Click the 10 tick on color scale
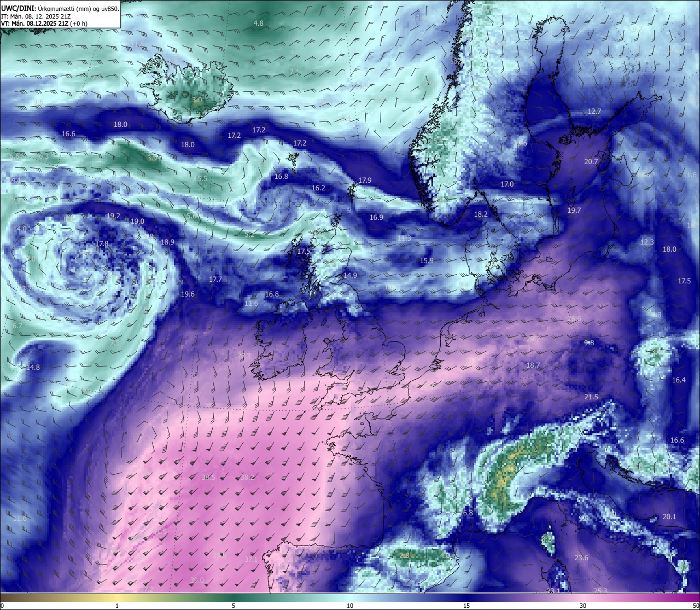This screenshot has height=610, width=700. pyautogui.click(x=350, y=606)
